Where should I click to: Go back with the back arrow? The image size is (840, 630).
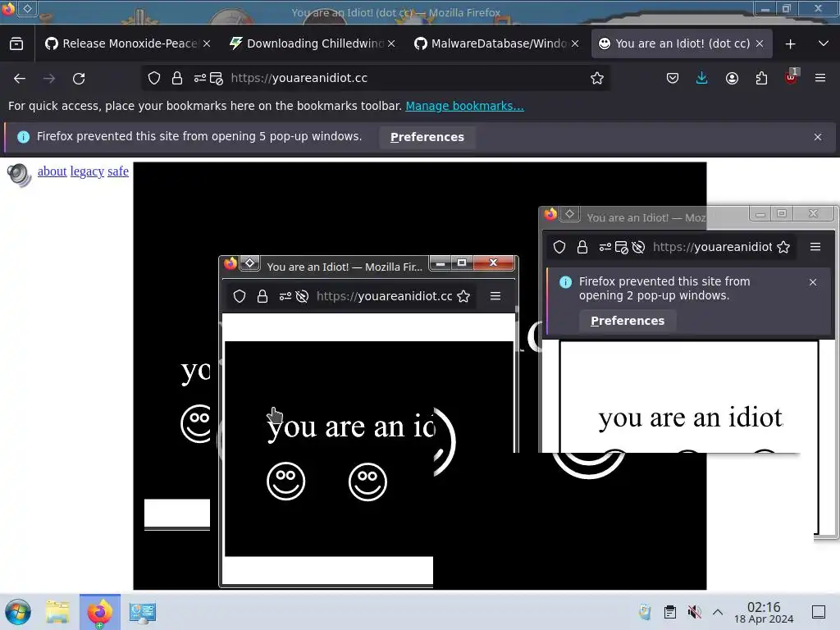(20, 78)
